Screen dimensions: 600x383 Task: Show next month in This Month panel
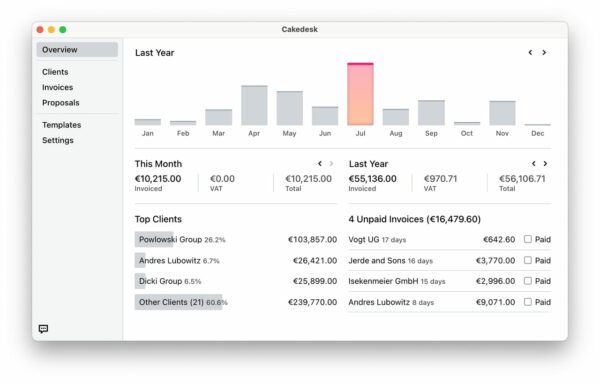pos(331,164)
